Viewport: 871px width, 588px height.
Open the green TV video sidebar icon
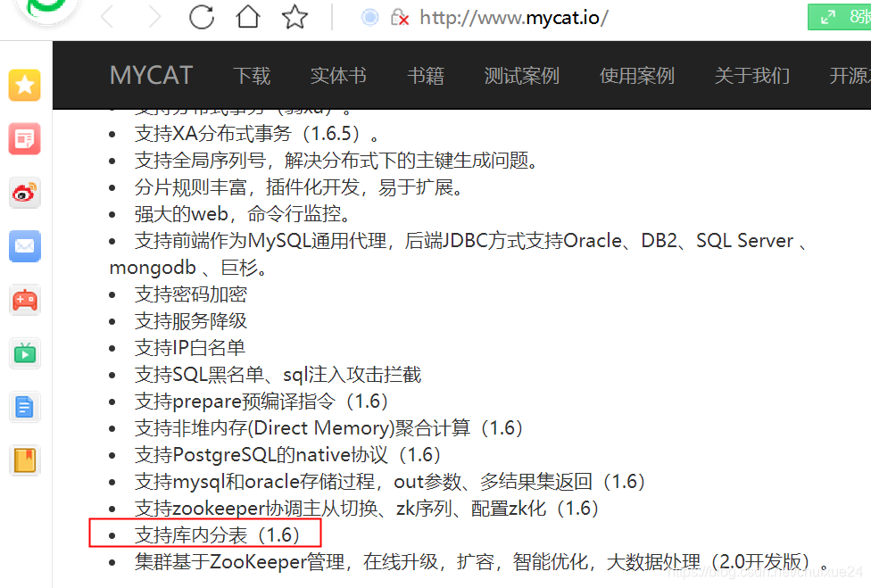coord(24,353)
